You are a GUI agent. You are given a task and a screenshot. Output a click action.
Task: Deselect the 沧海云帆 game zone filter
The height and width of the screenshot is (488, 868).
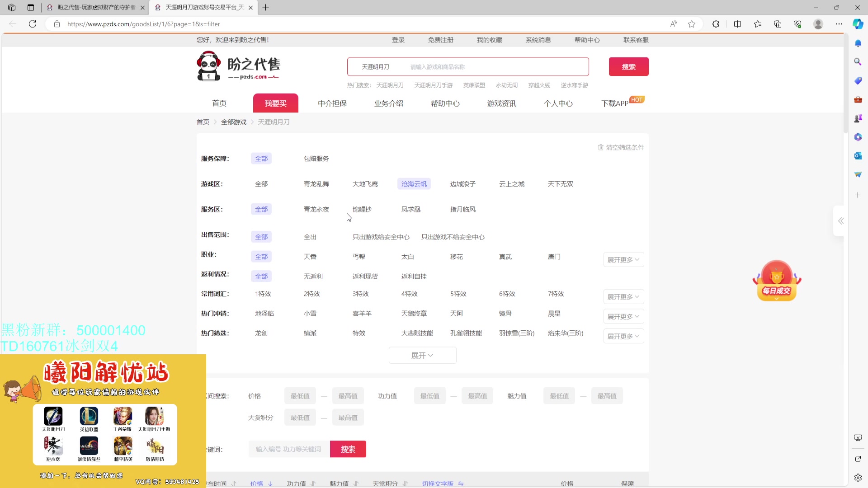(x=414, y=183)
